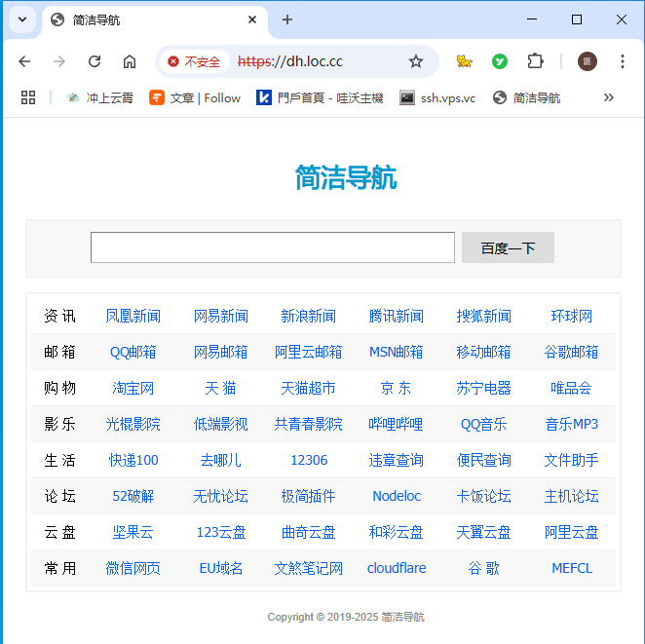Reload the current page
The width and height of the screenshot is (645, 644).
95,61
